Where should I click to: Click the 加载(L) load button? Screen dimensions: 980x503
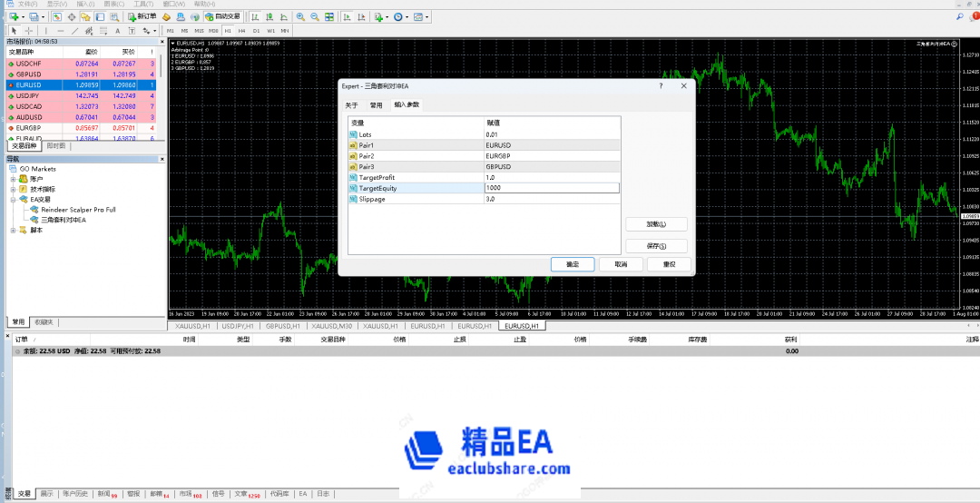click(656, 224)
